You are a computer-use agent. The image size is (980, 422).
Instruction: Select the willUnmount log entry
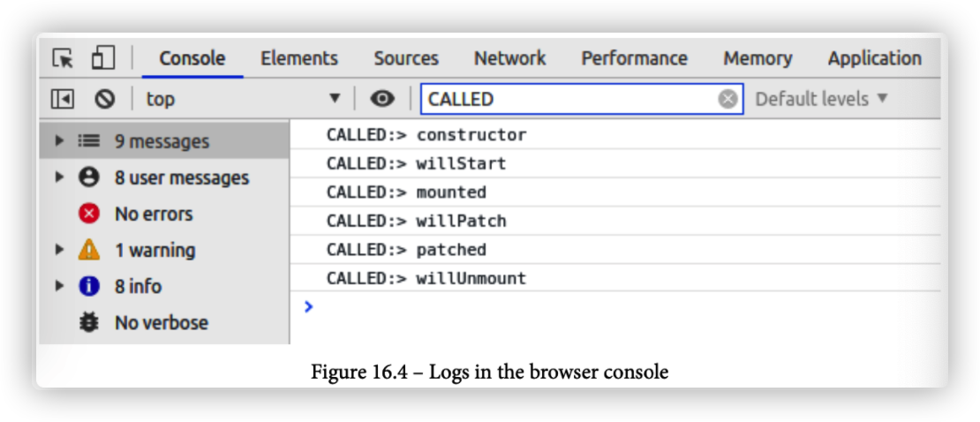point(615,278)
